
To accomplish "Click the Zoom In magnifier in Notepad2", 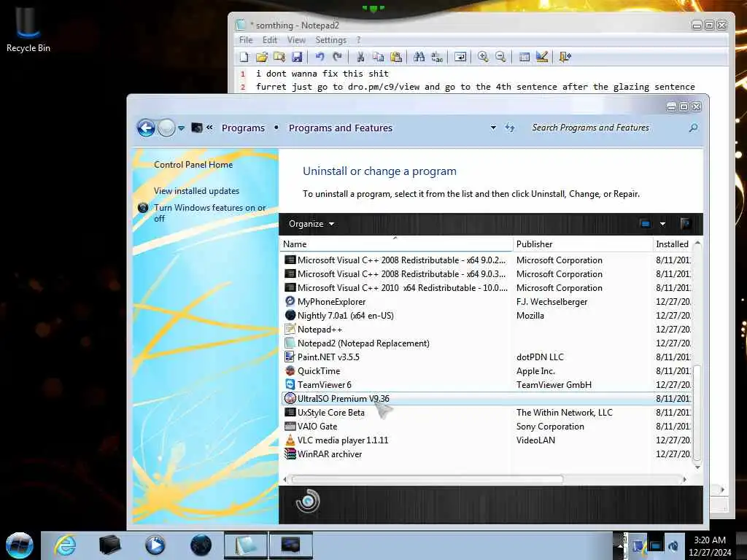I will tap(483, 57).
